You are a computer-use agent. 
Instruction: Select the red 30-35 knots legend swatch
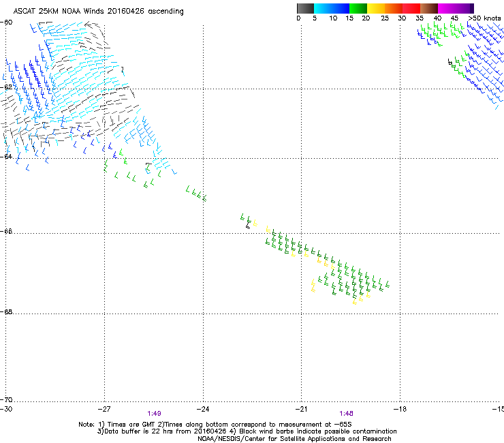coord(411,8)
